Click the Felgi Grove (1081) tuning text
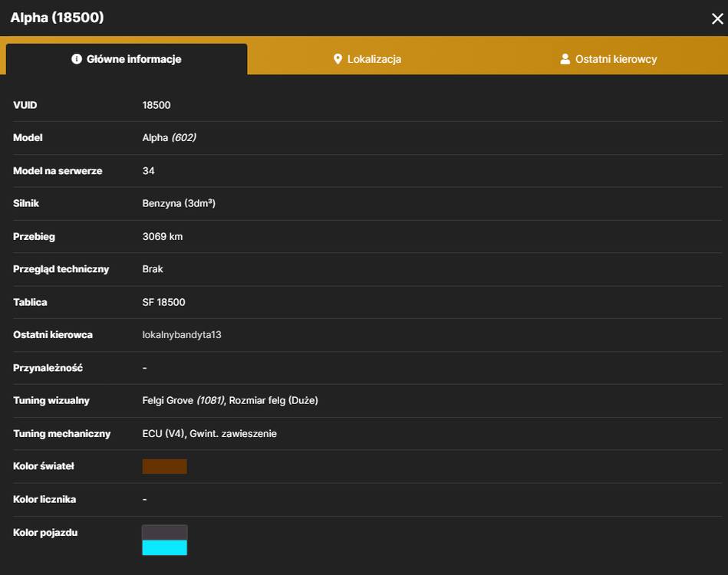Screen dimensions: 728x575 183,400
